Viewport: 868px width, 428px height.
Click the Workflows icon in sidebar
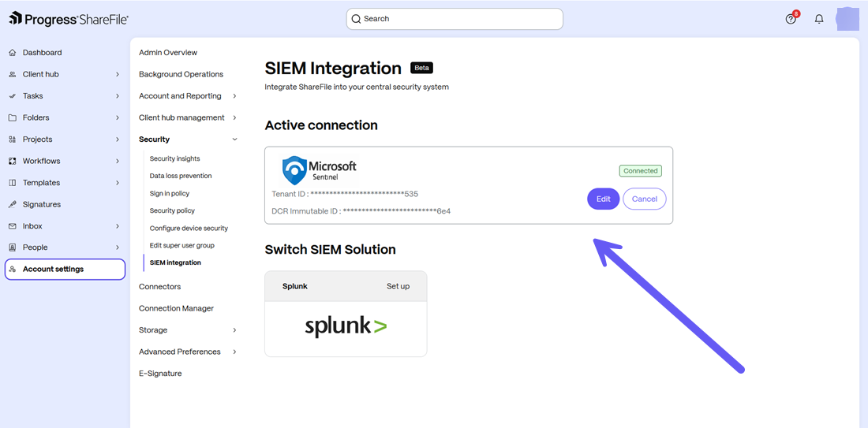click(x=12, y=161)
